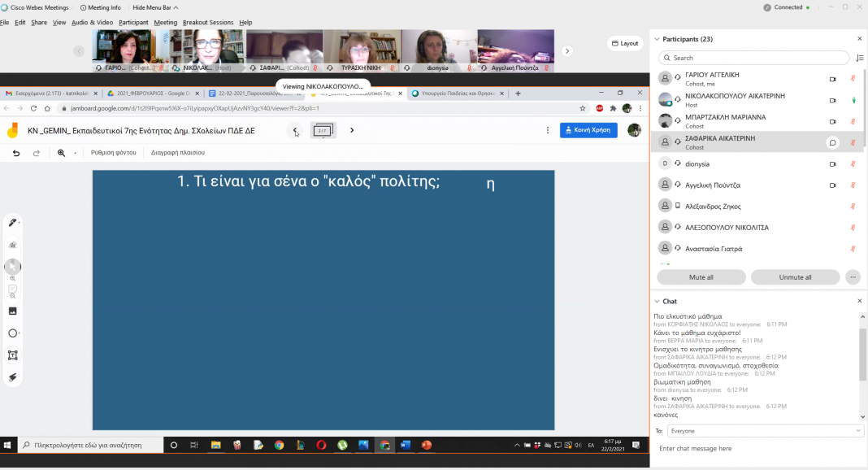Collapse the Participants panel chevron
This screenshot has width=868, height=470.
[657, 39]
